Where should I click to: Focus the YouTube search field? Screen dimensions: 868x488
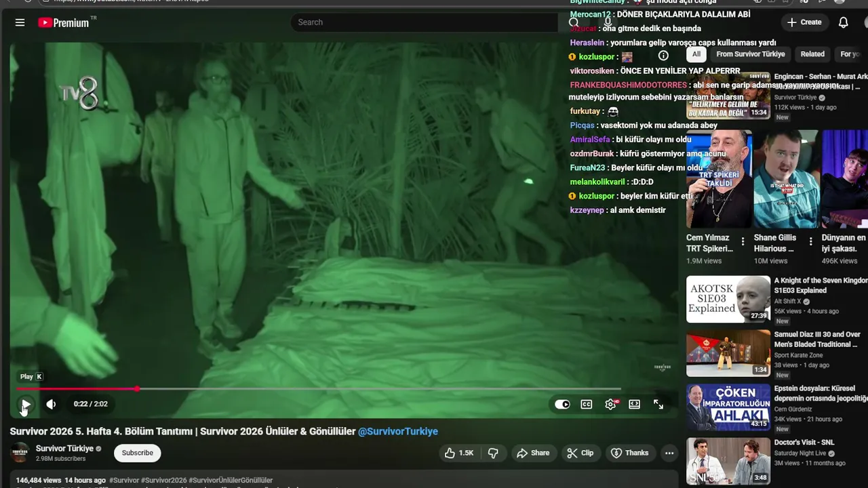click(424, 22)
